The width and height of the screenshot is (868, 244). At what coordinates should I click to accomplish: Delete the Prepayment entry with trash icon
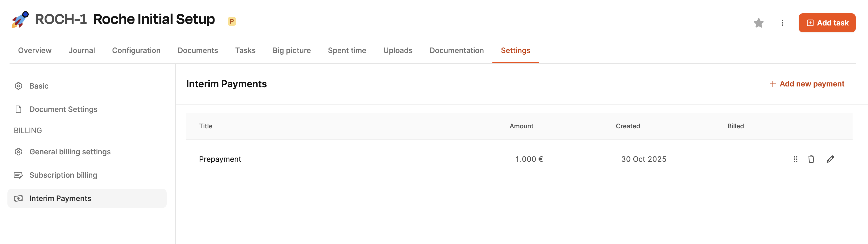[x=811, y=159]
